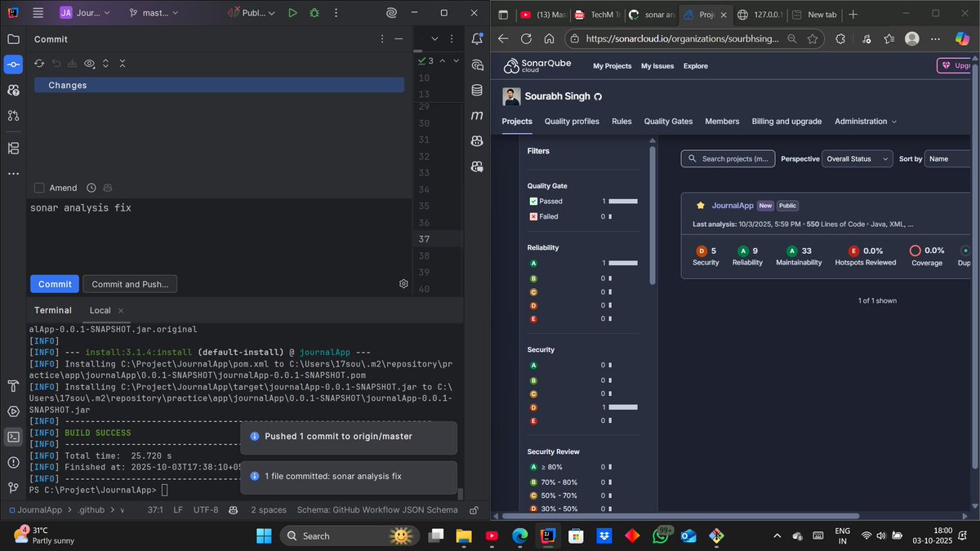This screenshot has height=551, width=980.
Task: Expand all changes in Commit toolbar
Action: coord(107,63)
